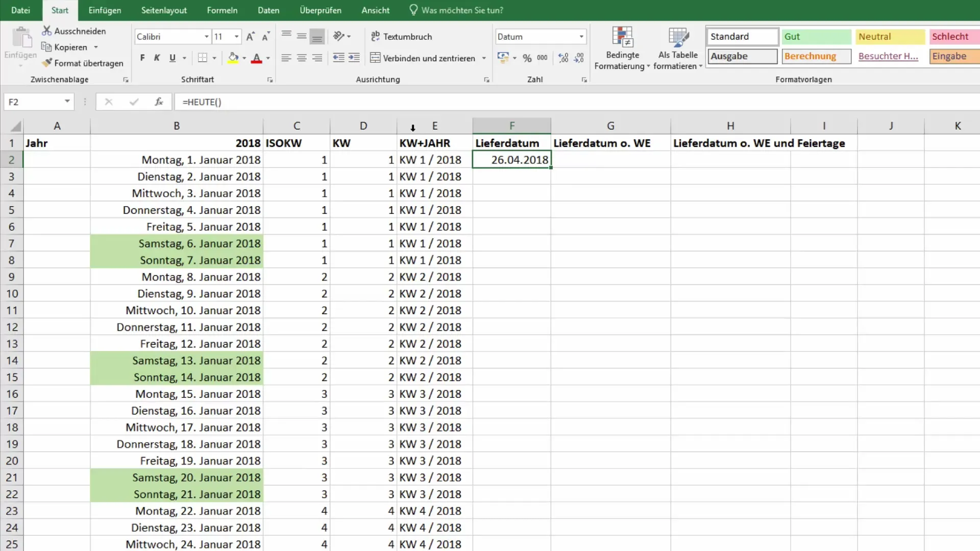The width and height of the screenshot is (980, 551).
Task: Click the text orientation icon
Action: (x=339, y=36)
